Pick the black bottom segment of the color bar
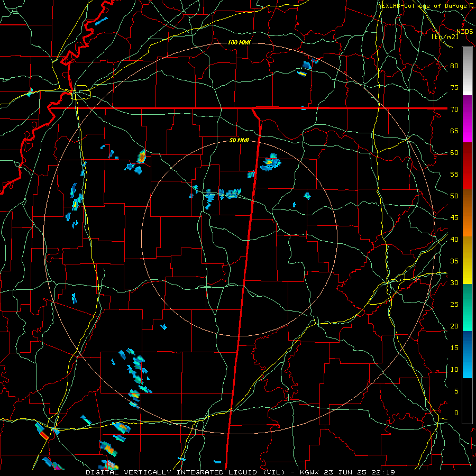 [x=467, y=401]
